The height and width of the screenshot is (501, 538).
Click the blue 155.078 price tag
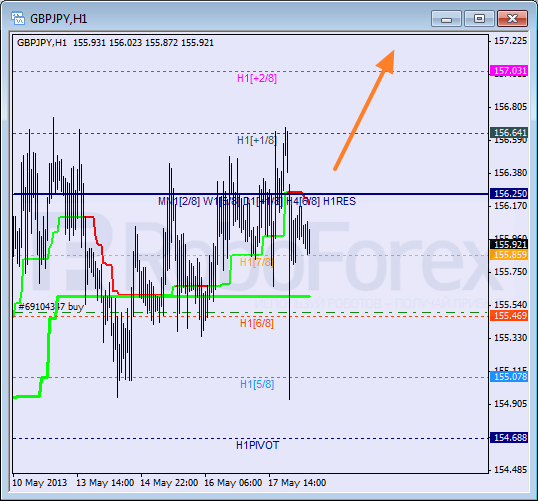click(509, 376)
